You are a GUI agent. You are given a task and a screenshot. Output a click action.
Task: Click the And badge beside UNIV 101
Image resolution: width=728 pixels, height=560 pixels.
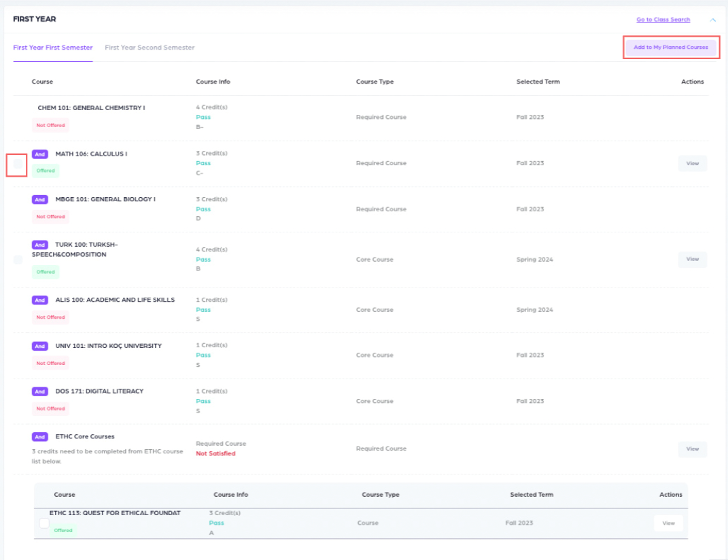tap(40, 346)
